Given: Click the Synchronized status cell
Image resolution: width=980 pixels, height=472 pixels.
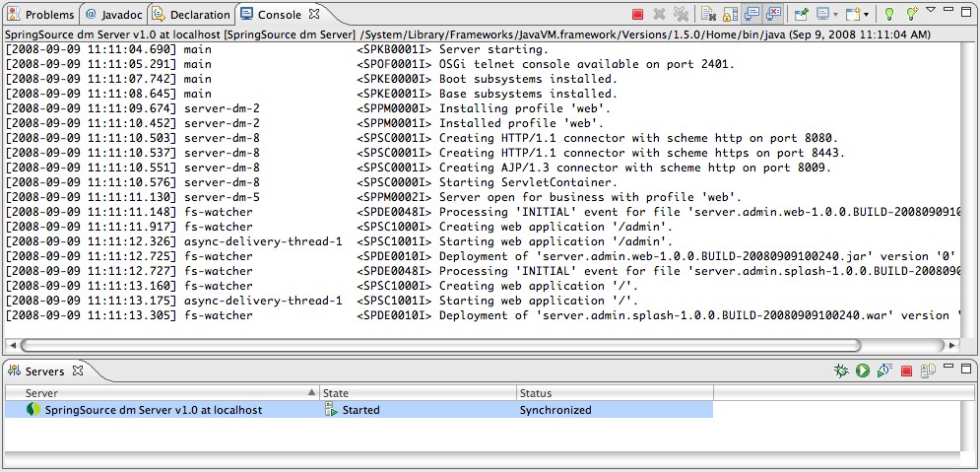Looking at the screenshot, I should click(615, 410).
